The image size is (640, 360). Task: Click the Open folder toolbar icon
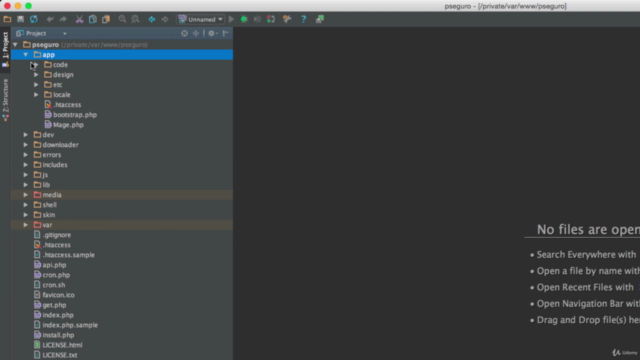tap(7, 19)
